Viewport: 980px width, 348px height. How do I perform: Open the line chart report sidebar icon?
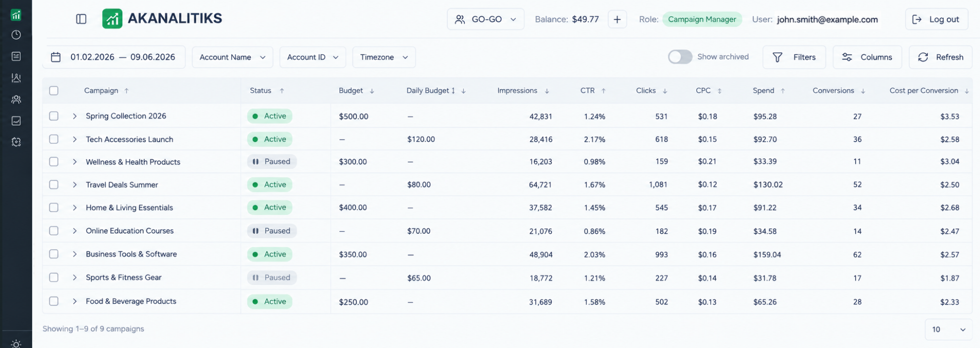pyautogui.click(x=16, y=121)
